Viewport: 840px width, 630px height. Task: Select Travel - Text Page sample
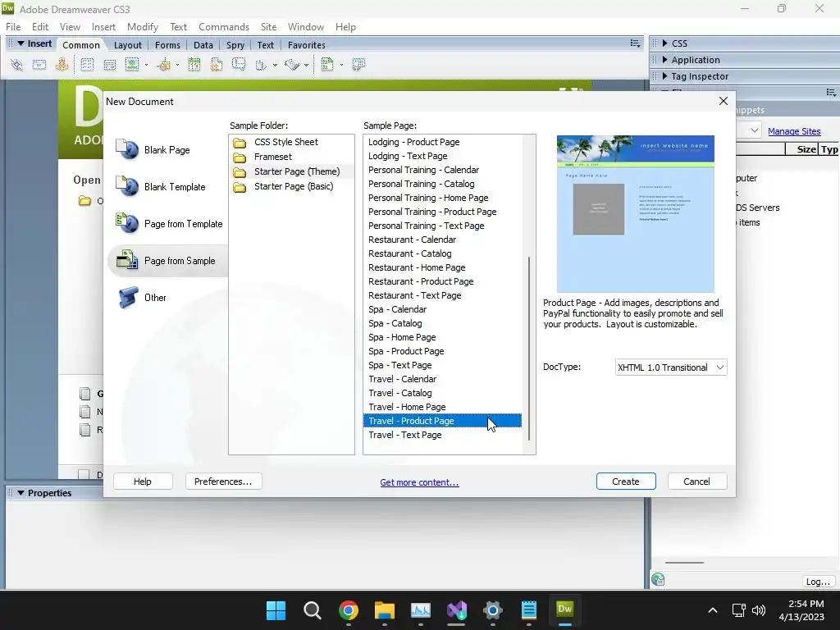[x=442, y=435]
